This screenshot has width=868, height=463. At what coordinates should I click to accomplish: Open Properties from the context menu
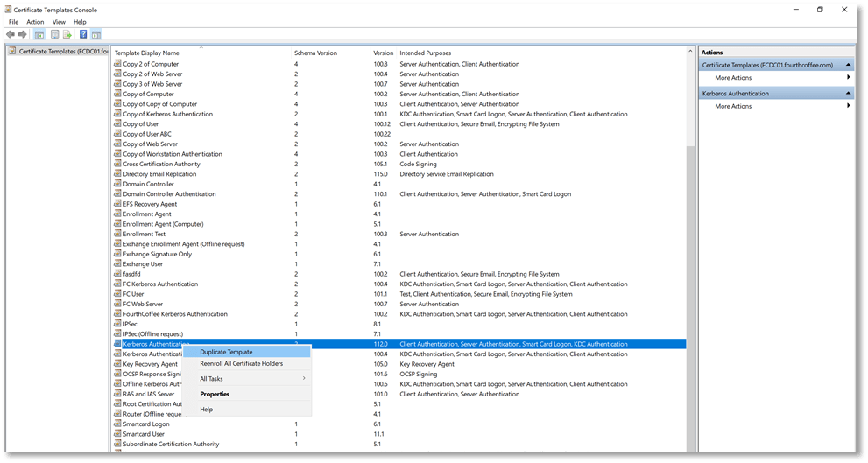215,394
